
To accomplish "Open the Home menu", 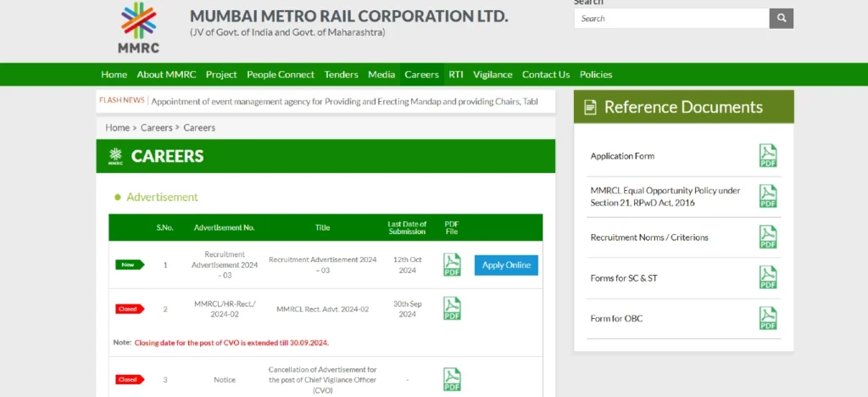I will click(114, 74).
